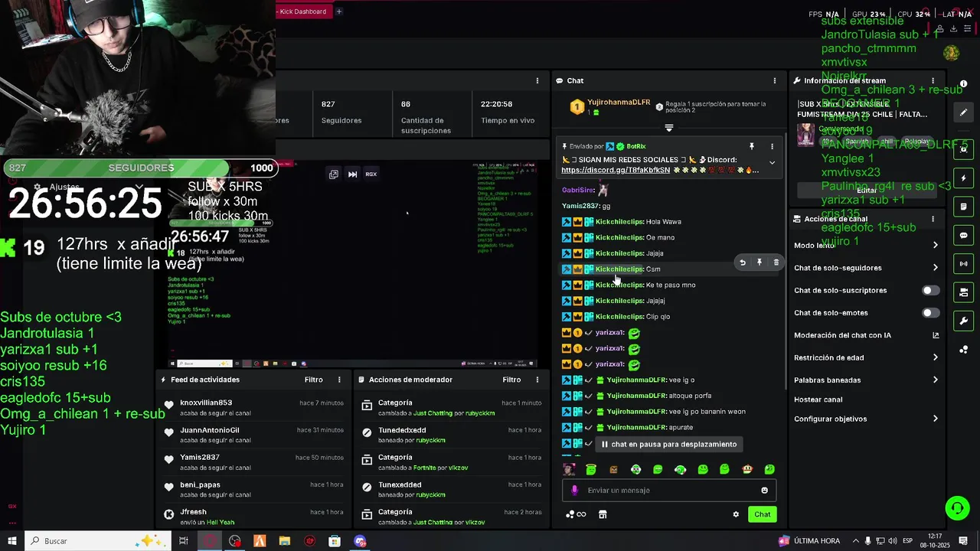
Task: Open YujirohanmaDLFR leaderboard profile
Action: (618, 103)
